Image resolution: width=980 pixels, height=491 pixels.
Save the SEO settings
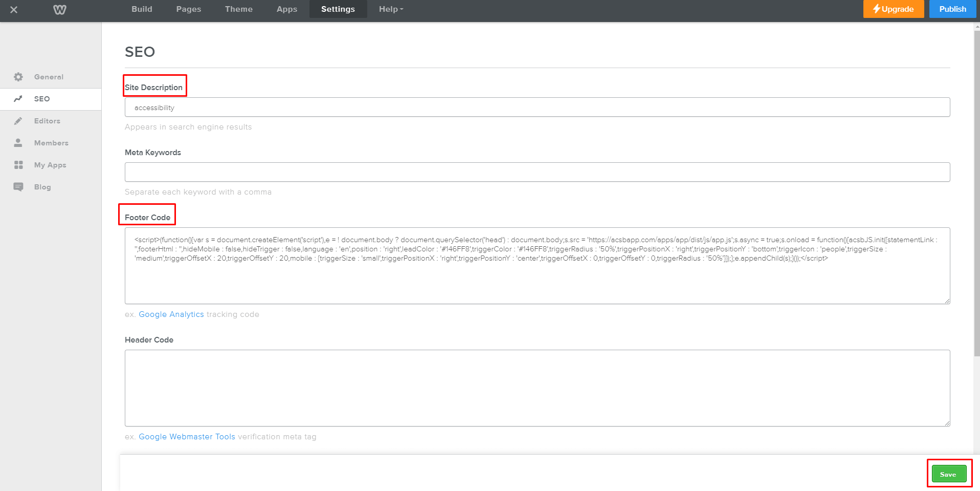pyautogui.click(x=949, y=474)
